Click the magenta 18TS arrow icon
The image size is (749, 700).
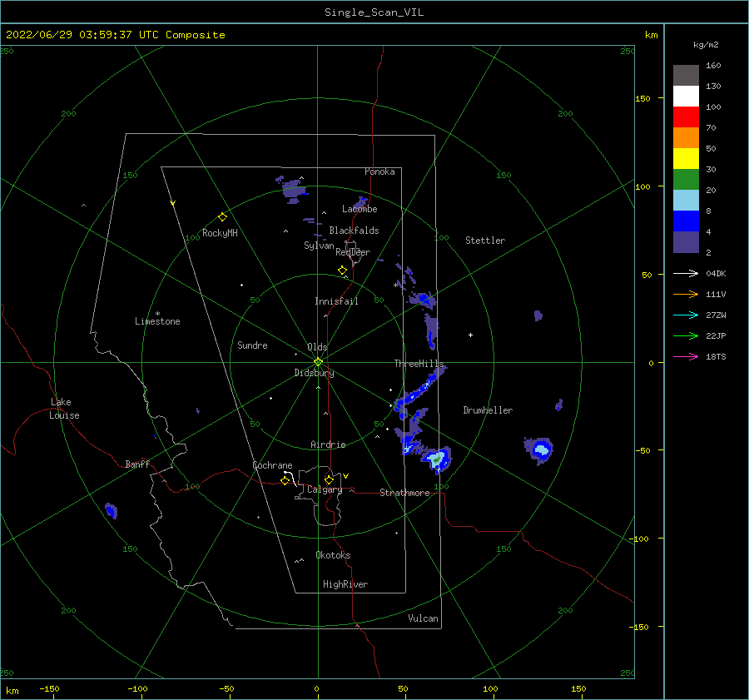[686, 356]
